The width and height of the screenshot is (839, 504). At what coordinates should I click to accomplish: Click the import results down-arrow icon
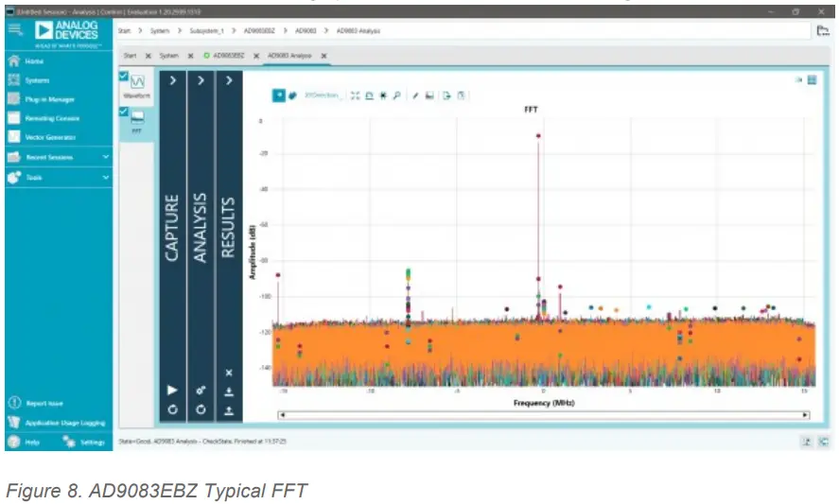point(229,392)
